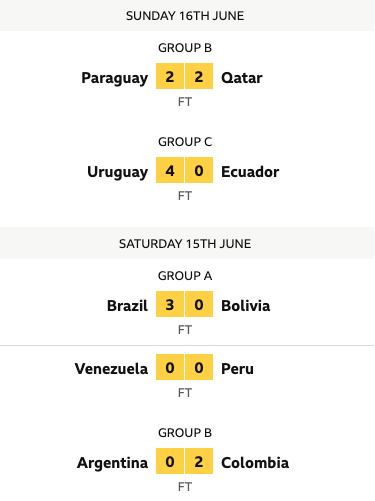Screen dimensions: 375x501
Task: Click Colombia's score of 2
Action: pos(199,461)
